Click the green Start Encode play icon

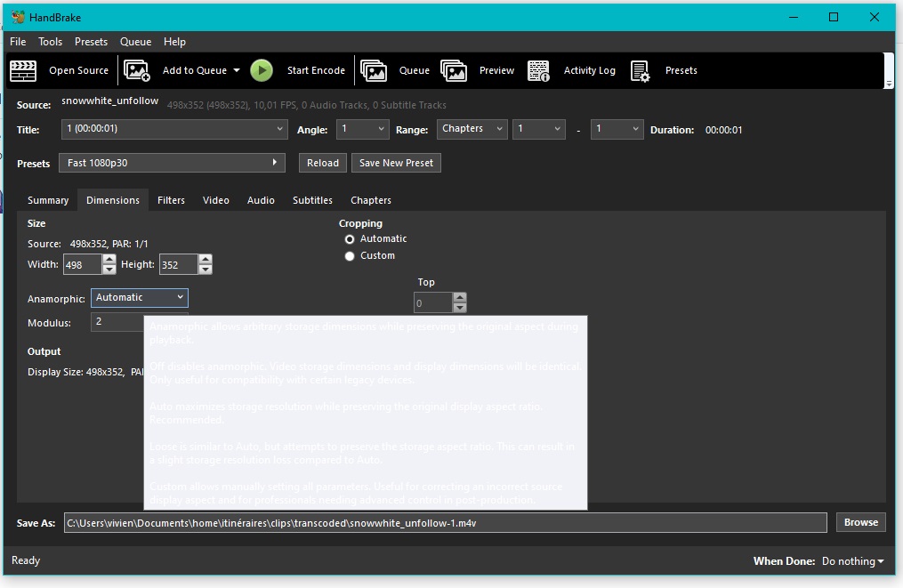click(262, 70)
